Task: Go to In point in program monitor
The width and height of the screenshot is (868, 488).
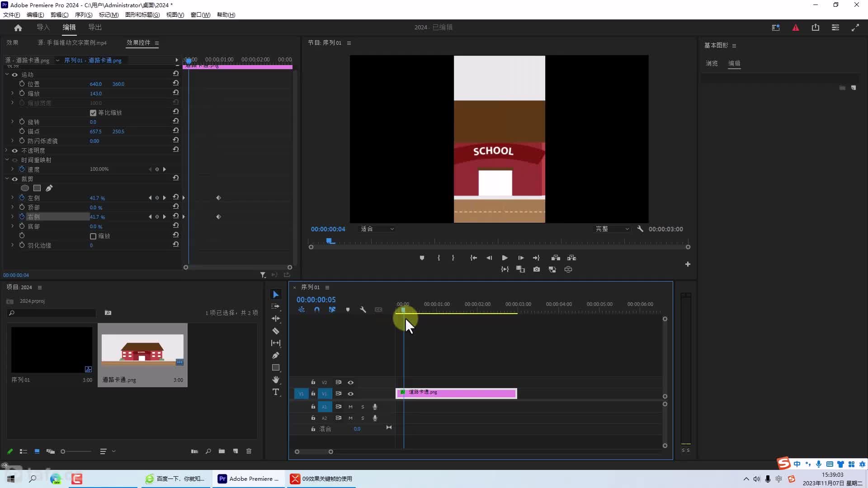Action: [473, 258]
